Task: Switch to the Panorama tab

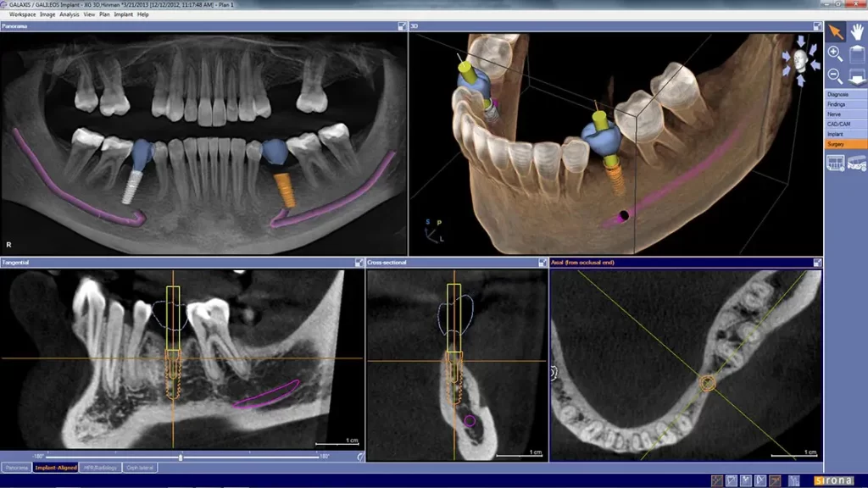Action: 16,467
